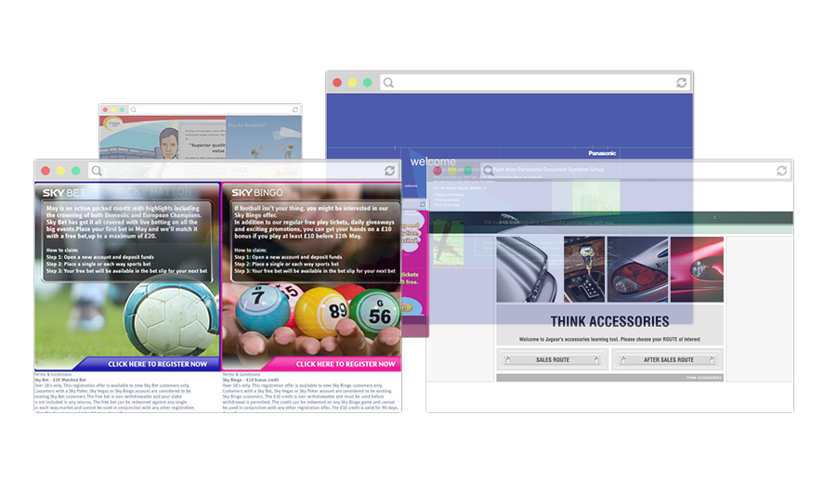837x504 pixels.
Task: Dismiss the dark banner with its X
Action: click(714, 218)
